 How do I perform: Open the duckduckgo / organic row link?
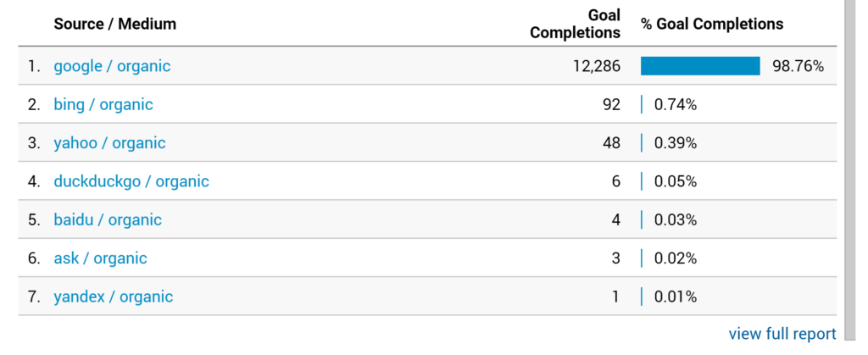(131, 181)
